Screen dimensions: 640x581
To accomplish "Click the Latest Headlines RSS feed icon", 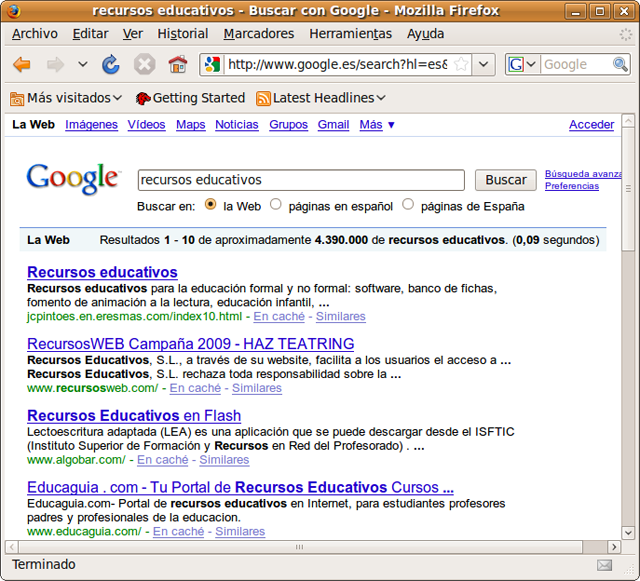I will [264, 98].
